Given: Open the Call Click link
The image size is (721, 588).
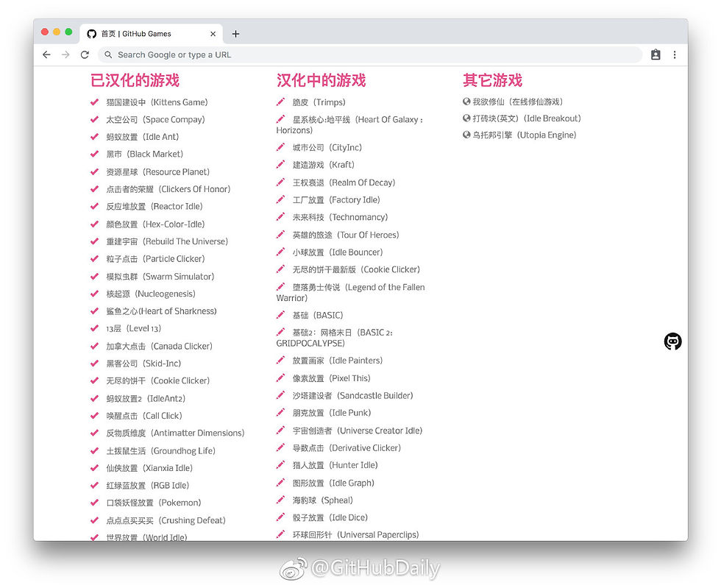Looking at the screenshot, I should pyautogui.click(x=144, y=416).
